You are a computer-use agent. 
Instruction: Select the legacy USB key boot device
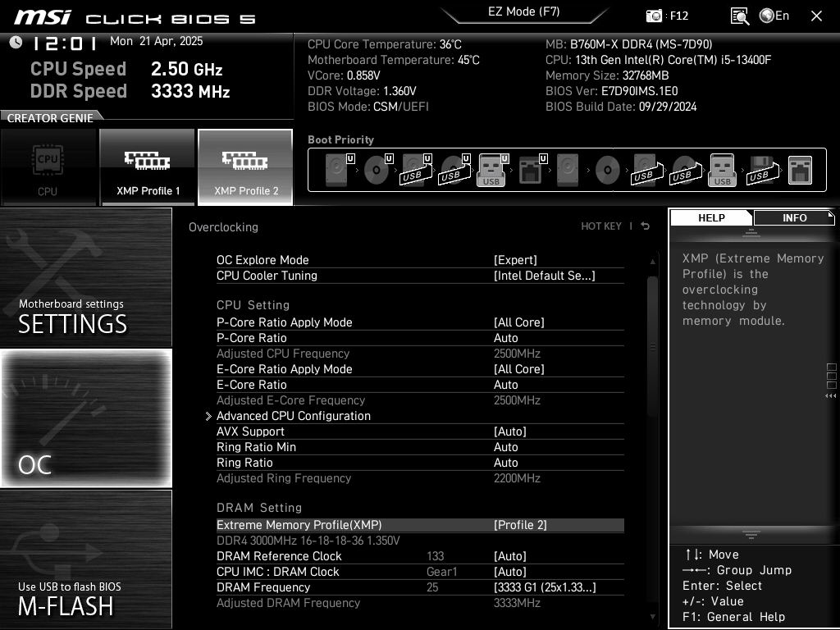pyautogui.click(x=722, y=170)
